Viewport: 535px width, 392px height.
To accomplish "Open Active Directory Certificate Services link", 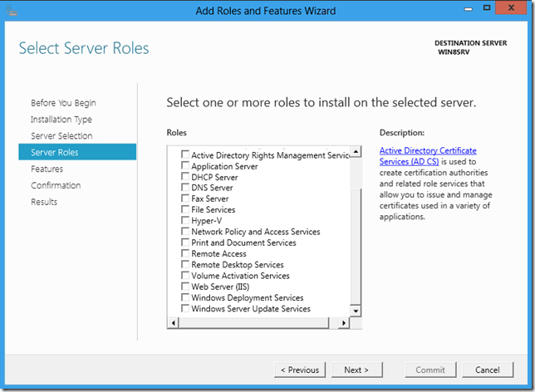I will [x=428, y=156].
